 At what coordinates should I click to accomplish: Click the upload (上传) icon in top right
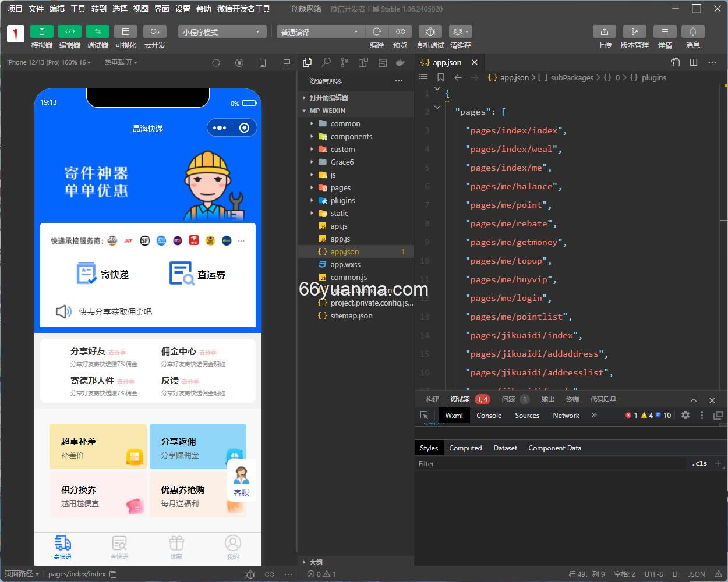point(604,31)
